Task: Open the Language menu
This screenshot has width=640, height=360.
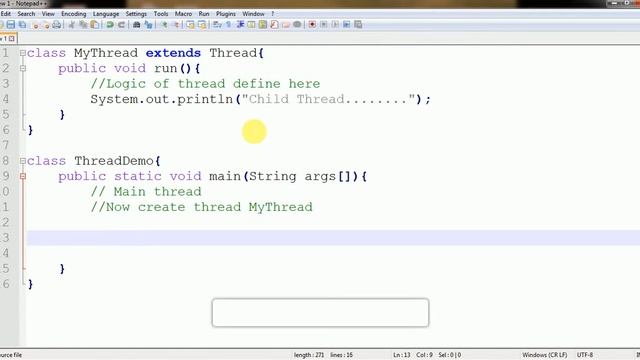Action: [106, 14]
